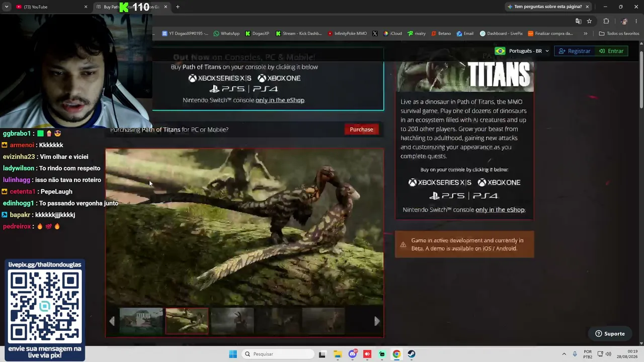644x362 pixels.
Task: Open the Chrome profile avatar
Action: (624, 21)
